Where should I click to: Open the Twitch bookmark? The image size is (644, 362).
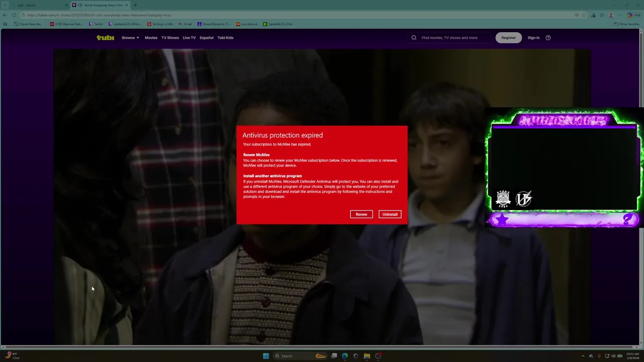96,24
